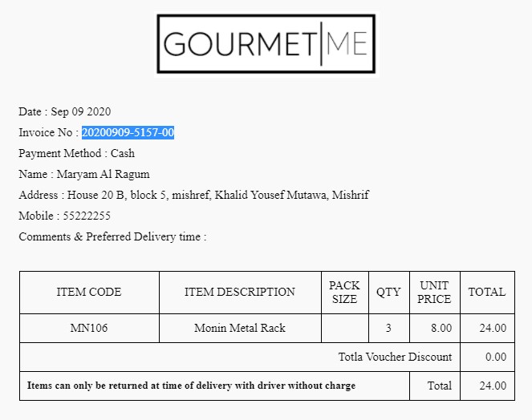532x420 pixels.
Task: Click the UNIT PRICE column header
Action: coord(434,292)
